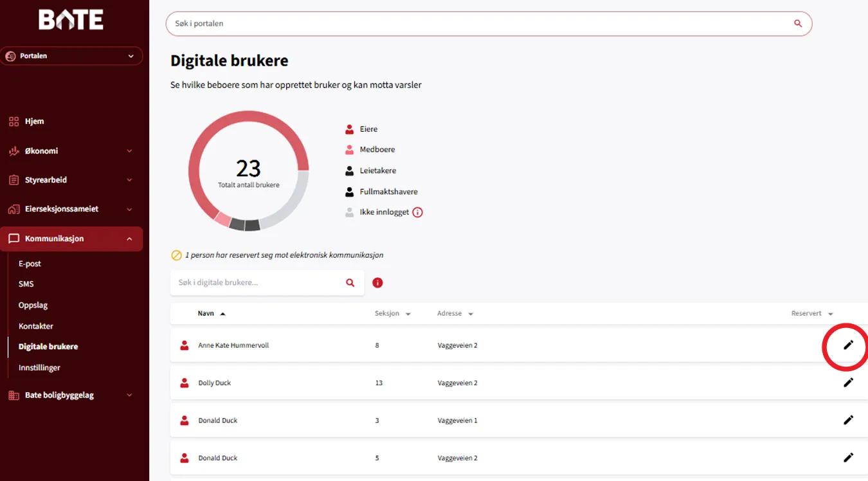Open the E-post submenu item

pyautogui.click(x=30, y=264)
